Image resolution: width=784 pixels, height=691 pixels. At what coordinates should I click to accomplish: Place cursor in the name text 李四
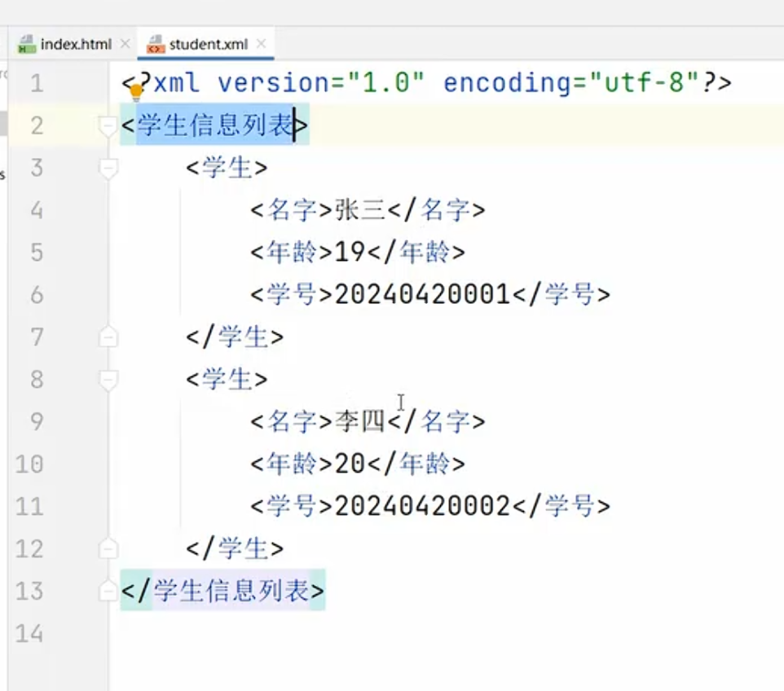click(x=359, y=421)
